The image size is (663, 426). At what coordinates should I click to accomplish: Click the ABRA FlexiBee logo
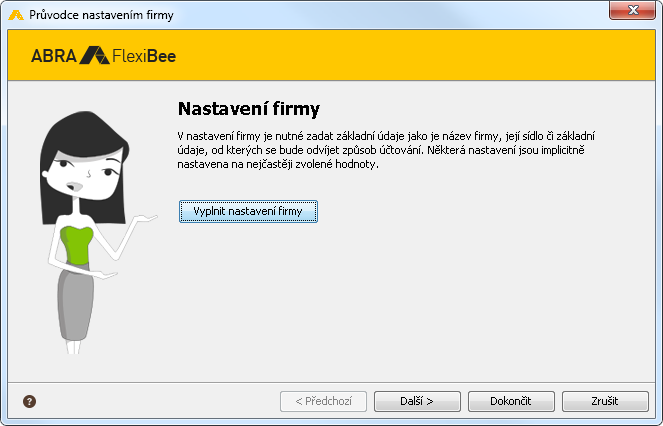pyautogui.click(x=103, y=55)
